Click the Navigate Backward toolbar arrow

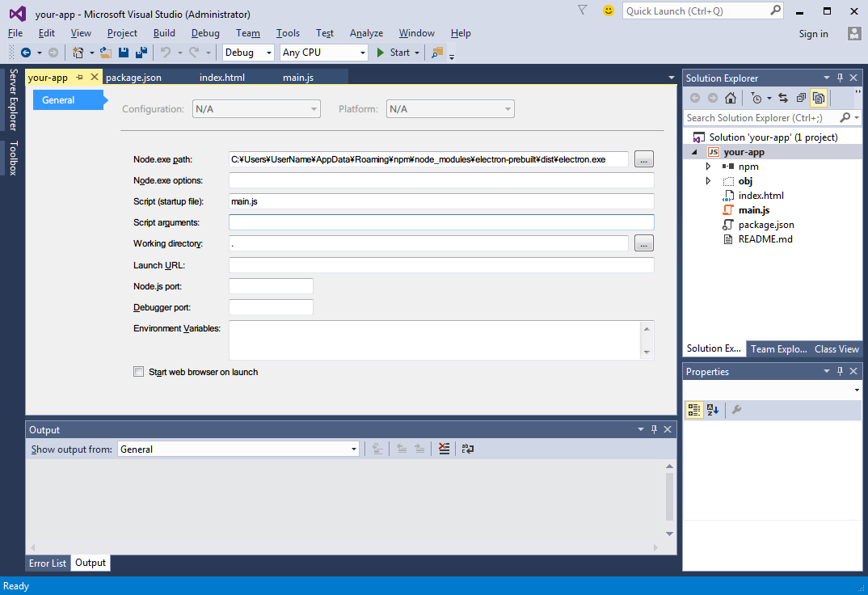pyautogui.click(x=26, y=53)
